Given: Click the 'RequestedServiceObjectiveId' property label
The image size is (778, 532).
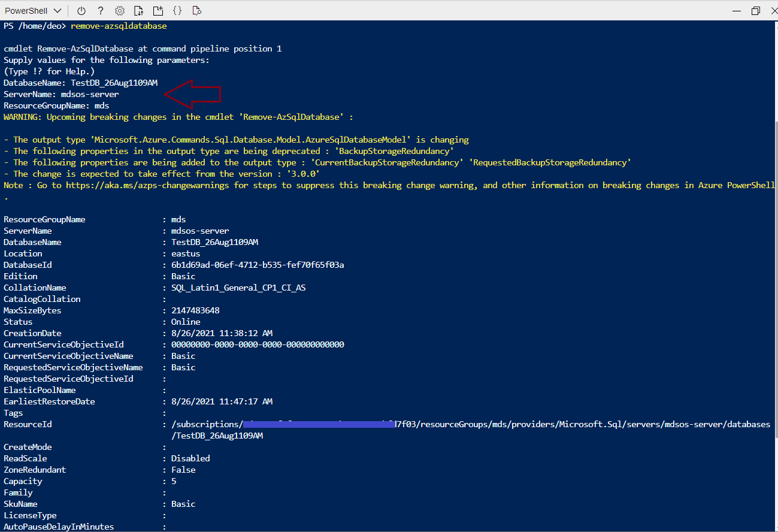Looking at the screenshot, I should 68,379.
